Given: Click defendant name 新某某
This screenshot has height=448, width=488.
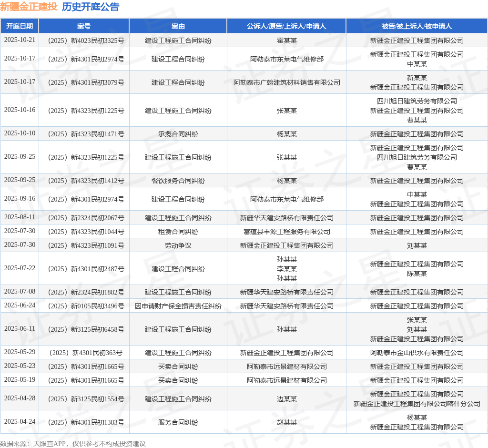Looking at the screenshot, I should point(417,78).
